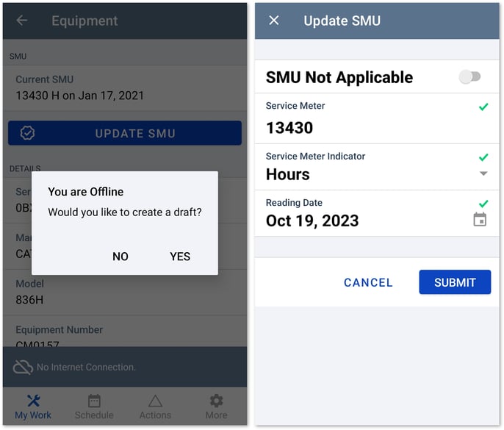Screen dimensions: 504x430
Task: Click the checkmark badge on Update SMU
Action: tap(27, 133)
